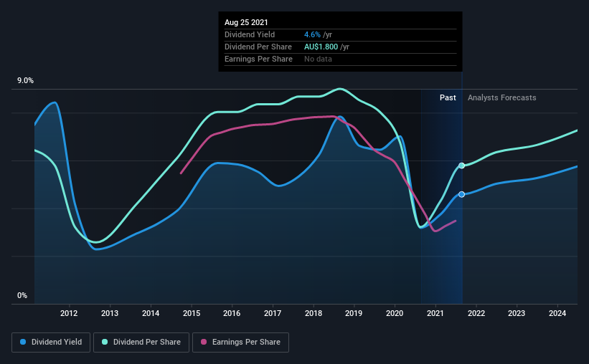Click the 2020 x-axis label

[x=395, y=313]
